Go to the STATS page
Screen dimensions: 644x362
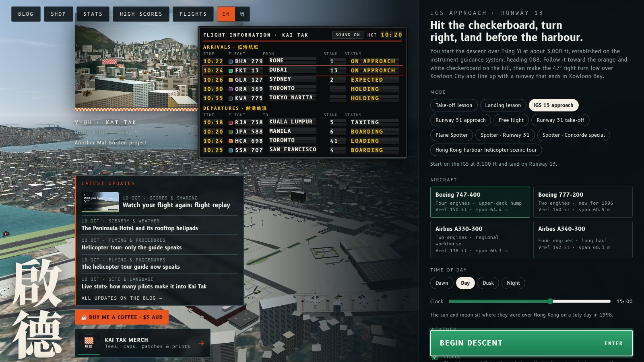click(x=93, y=14)
